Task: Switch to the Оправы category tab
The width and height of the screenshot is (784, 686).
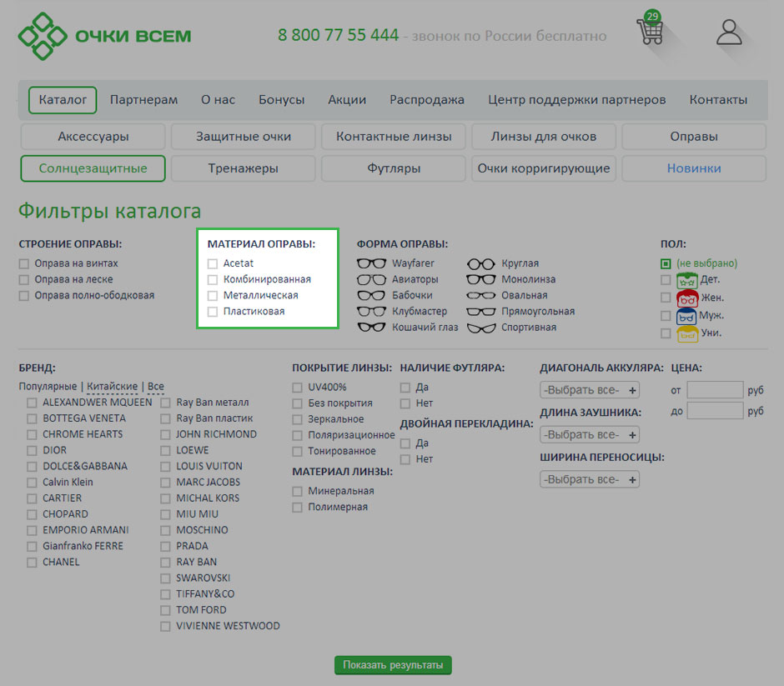Action: (x=693, y=137)
